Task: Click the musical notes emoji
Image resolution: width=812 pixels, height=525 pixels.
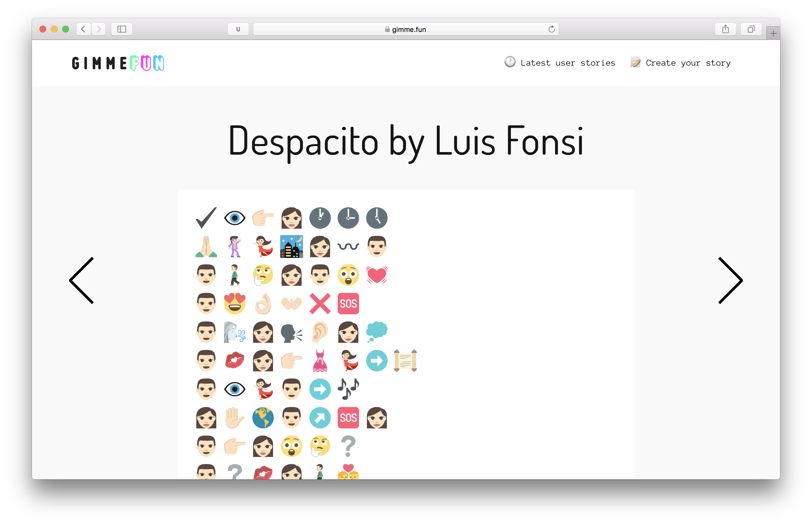Action: point(348,389)
